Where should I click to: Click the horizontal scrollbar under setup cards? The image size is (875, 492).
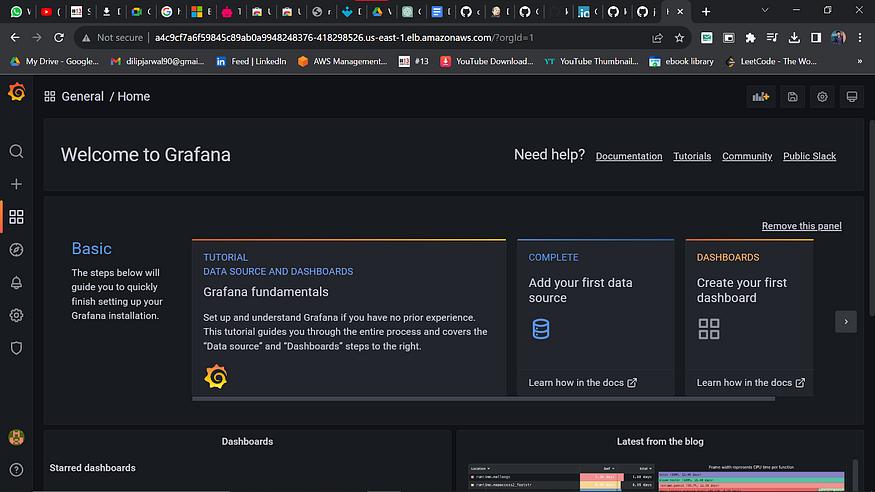pos(483,399)
